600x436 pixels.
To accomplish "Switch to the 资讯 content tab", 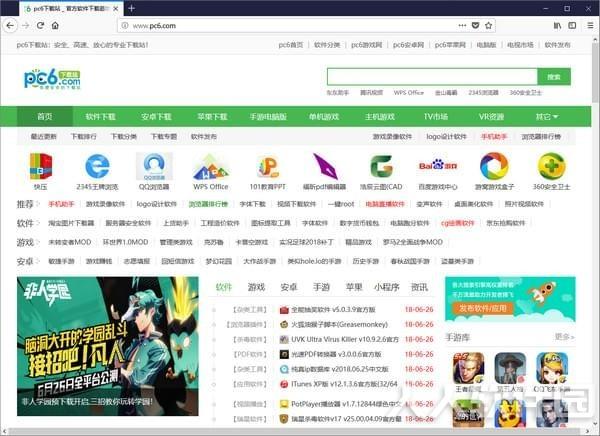I will pyautogui.click(x=419, y=287).
